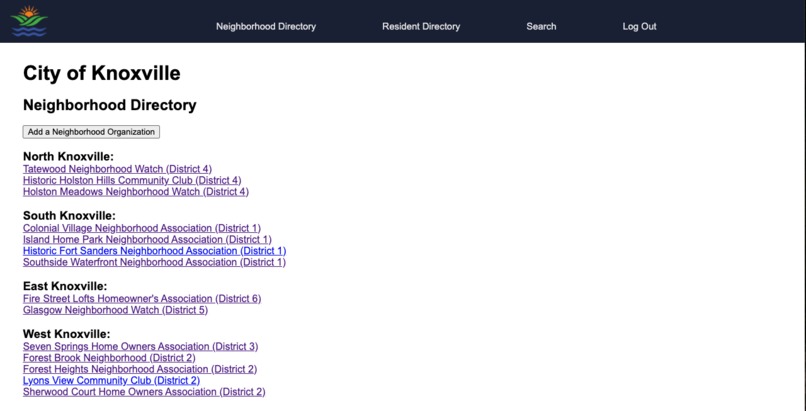Select Log Out in the navigation bar
Screen dimensions: 806x411
(x=639, y=26)
